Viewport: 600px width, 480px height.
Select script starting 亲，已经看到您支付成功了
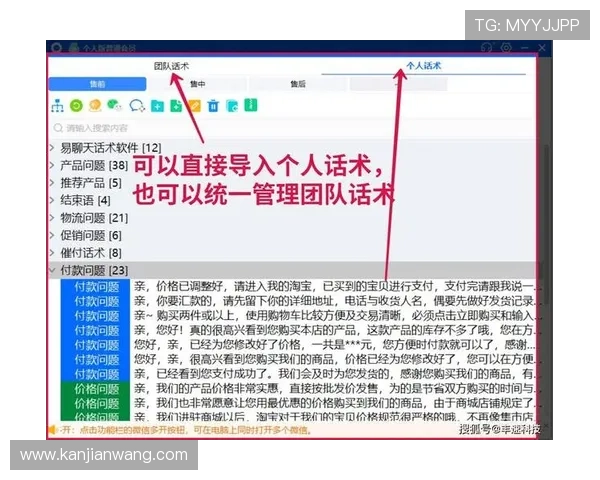336,374
